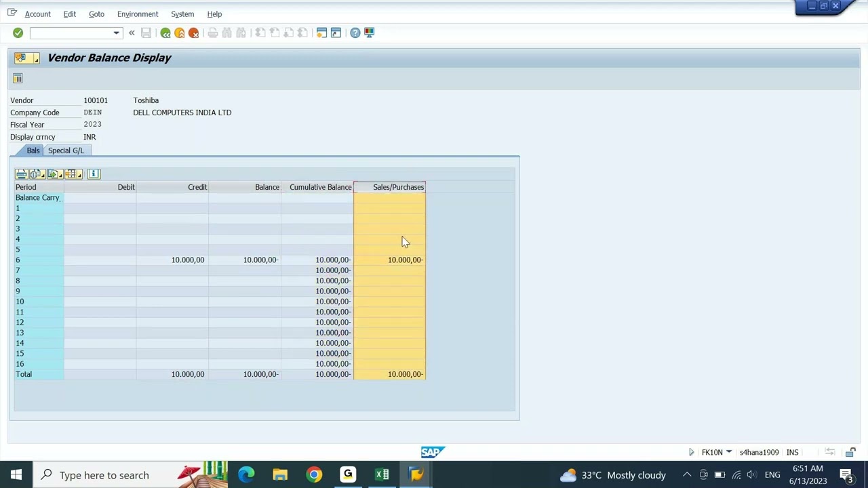Show hidden system tray icons chevron

click(x=687, y=475)
